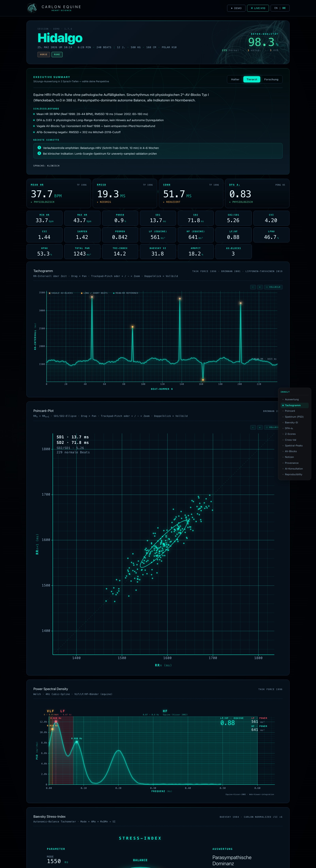
Task: Click the AV-BLOCKS 3 tile
Action: click(233, 251)
